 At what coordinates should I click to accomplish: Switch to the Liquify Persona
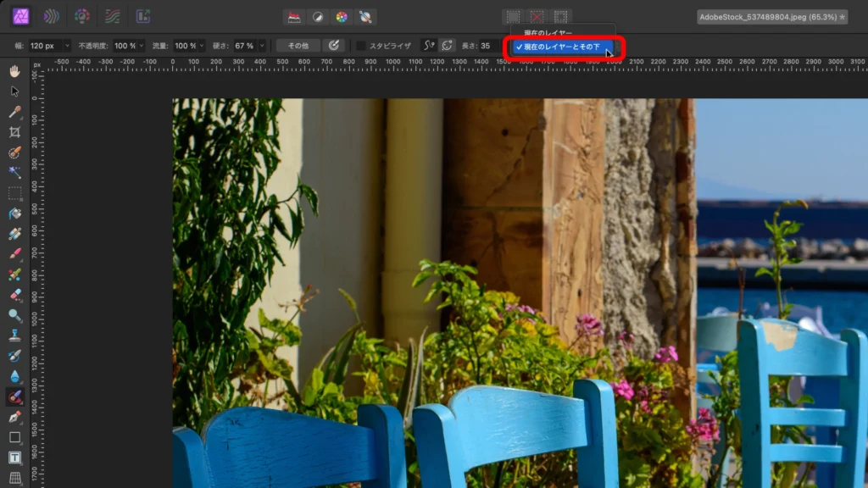click(x=52, y=16)
